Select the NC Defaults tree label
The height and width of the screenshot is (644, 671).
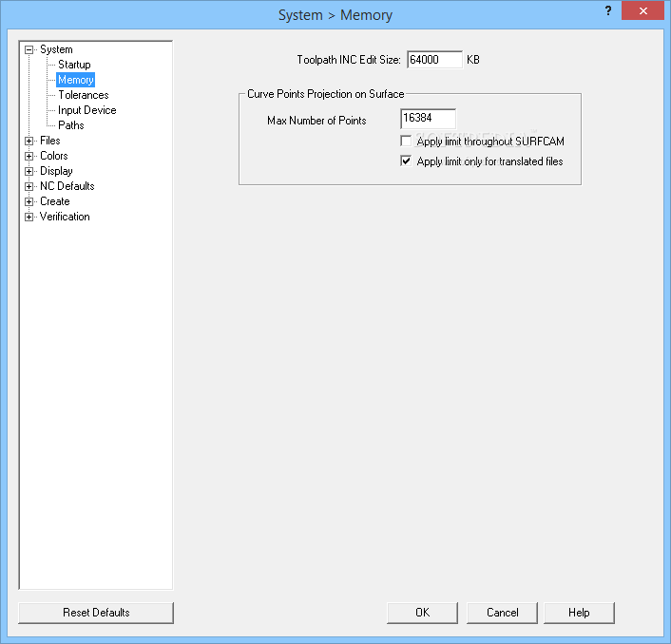coord(67,186)
